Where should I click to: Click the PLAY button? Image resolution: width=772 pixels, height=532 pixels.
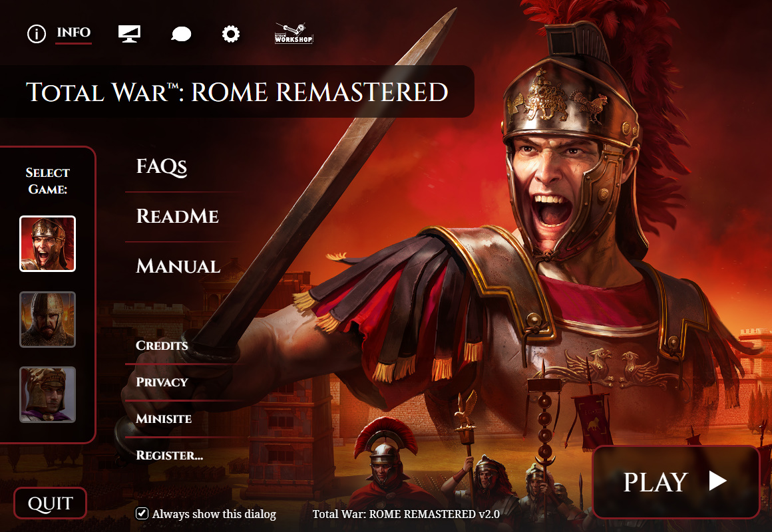tap(676, 482)
